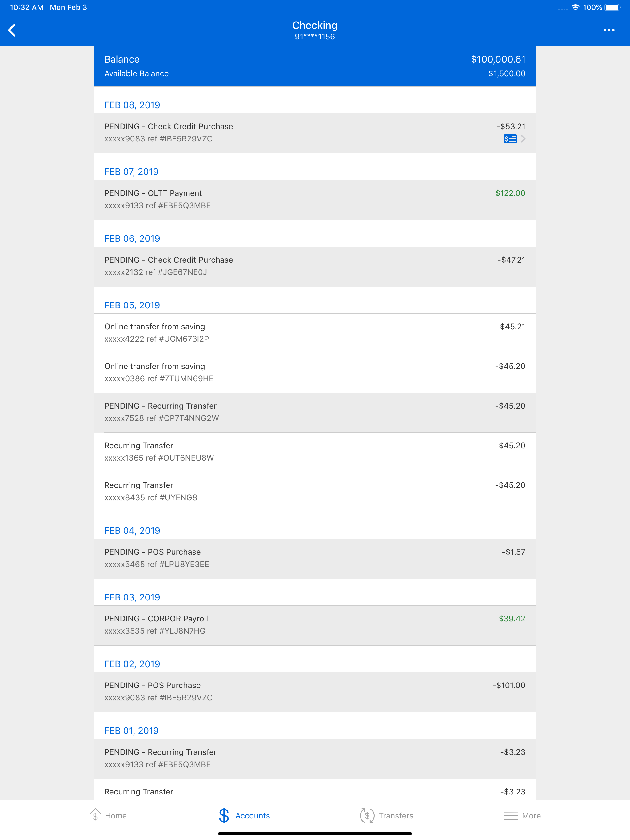Tap the green $39.42 amount
The width and height of the screenshot is (630, 840).
click(512, 619)
